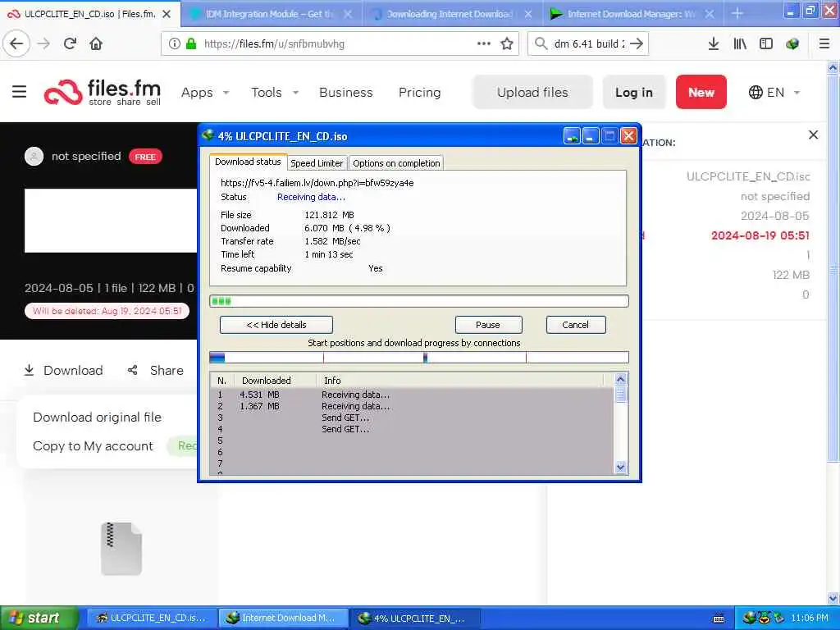Viewport: 840px width, 630px height.
Task: Click the red FREE badge
Action: click(145, 157)
